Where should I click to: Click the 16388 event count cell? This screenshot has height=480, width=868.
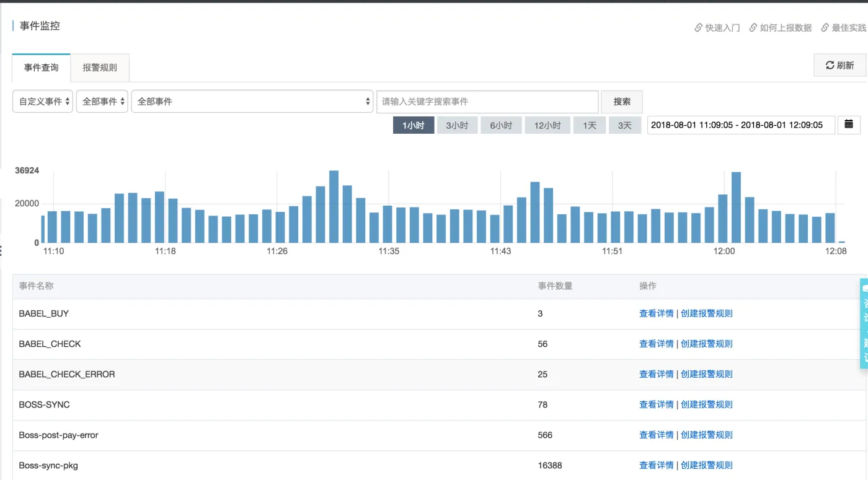pos(550,465)
